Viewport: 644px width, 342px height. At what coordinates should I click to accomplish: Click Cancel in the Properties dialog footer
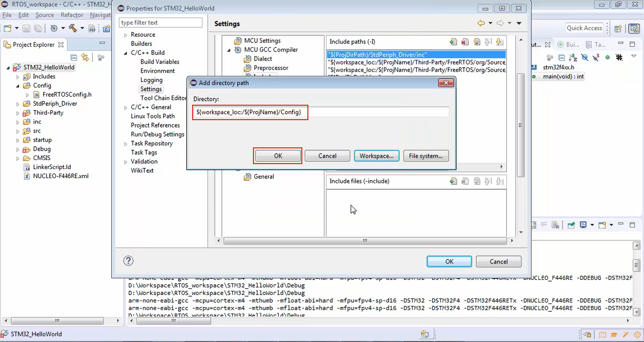click(499, 261)
